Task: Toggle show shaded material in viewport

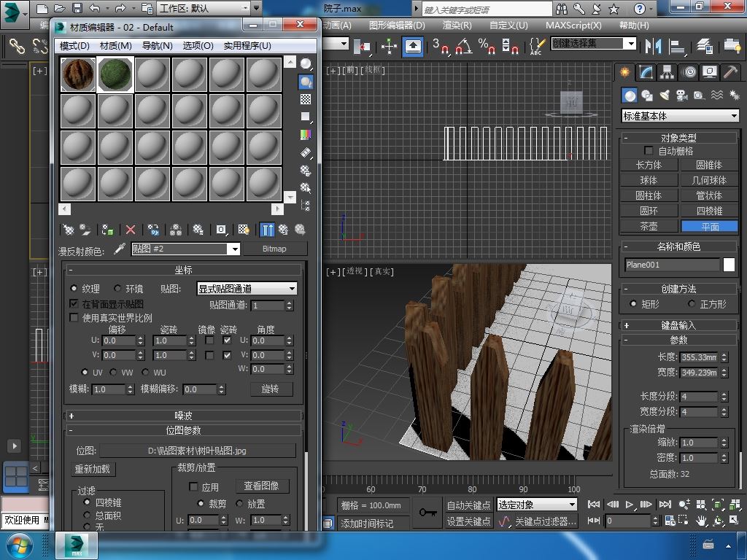Action: click(244, 230)
